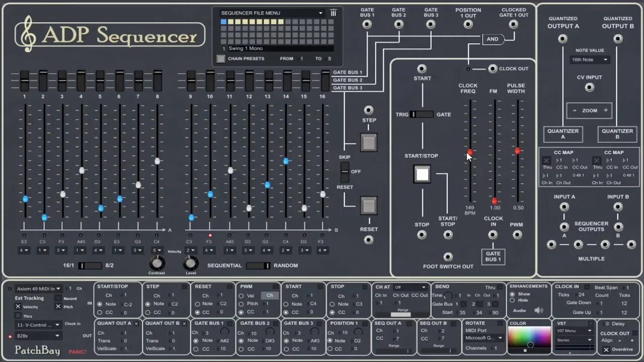644x362 pixels.
Task: Select Vel radio in PWM module
Action: (x=242, y=296)
